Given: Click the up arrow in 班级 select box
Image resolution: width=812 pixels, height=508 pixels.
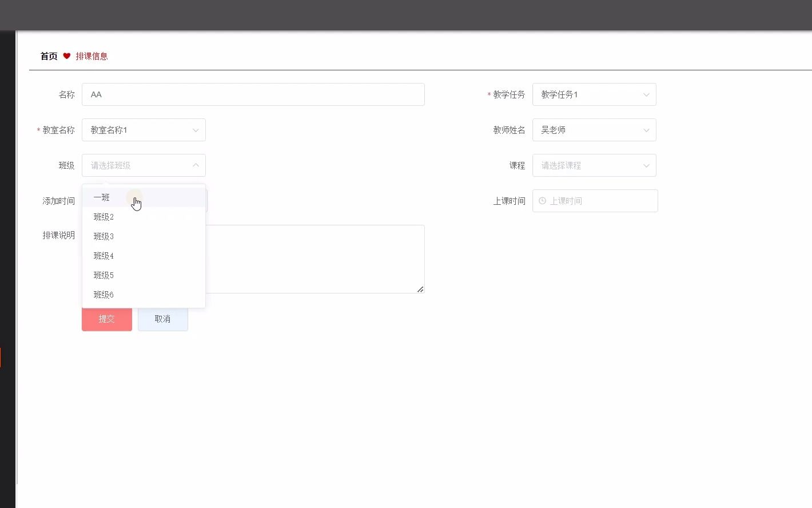Looking at the screenshot, I should 196,165.
